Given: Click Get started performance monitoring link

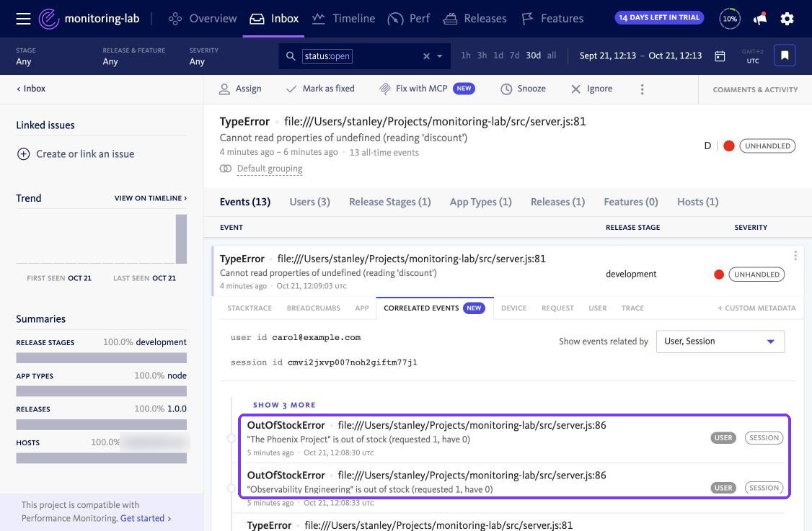Looking at the screenshot, I should (x=146, y=518).
